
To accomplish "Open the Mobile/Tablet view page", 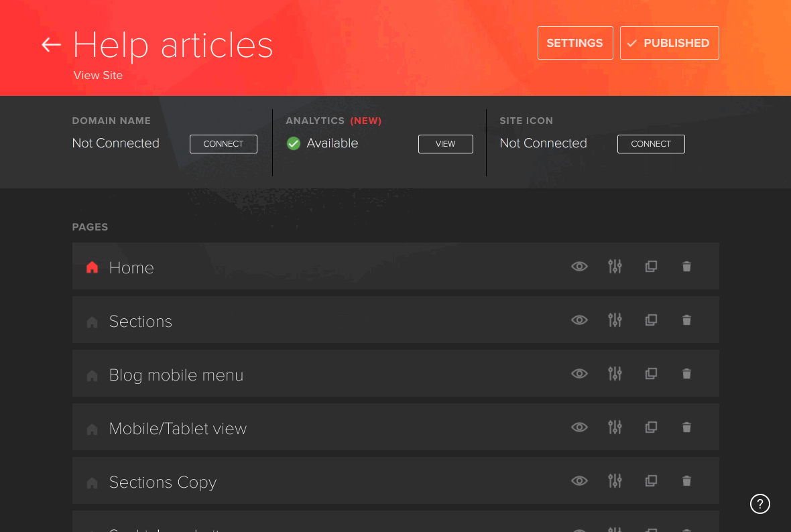I will point(178,429).
